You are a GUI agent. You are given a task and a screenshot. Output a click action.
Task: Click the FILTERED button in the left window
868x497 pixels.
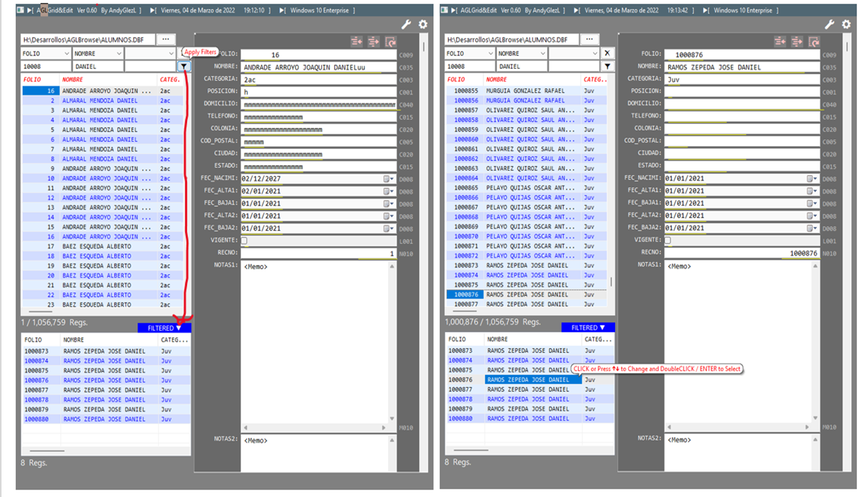pos(164,328)
